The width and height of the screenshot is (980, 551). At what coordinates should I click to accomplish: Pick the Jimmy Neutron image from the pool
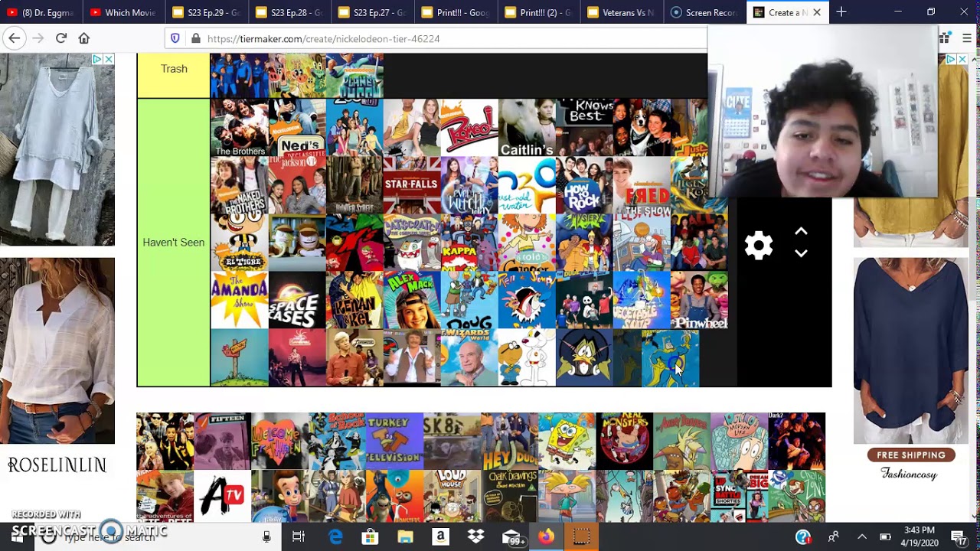(x=279, y=496)
